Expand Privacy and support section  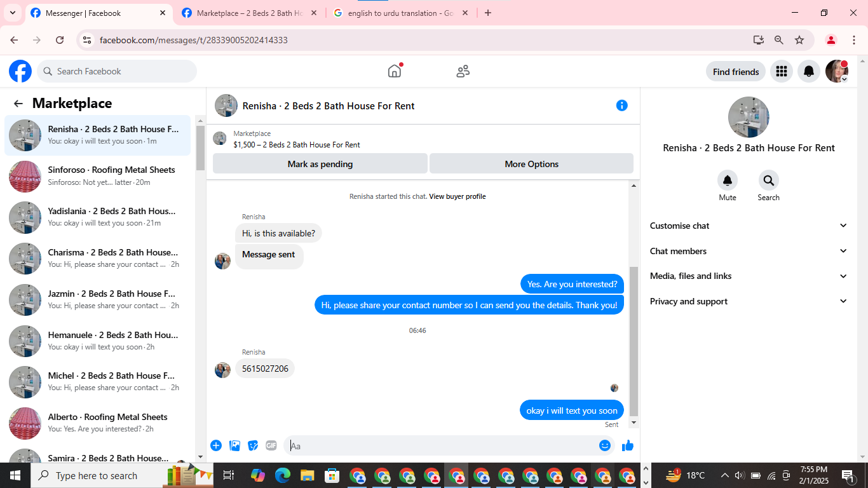[749, 301]
